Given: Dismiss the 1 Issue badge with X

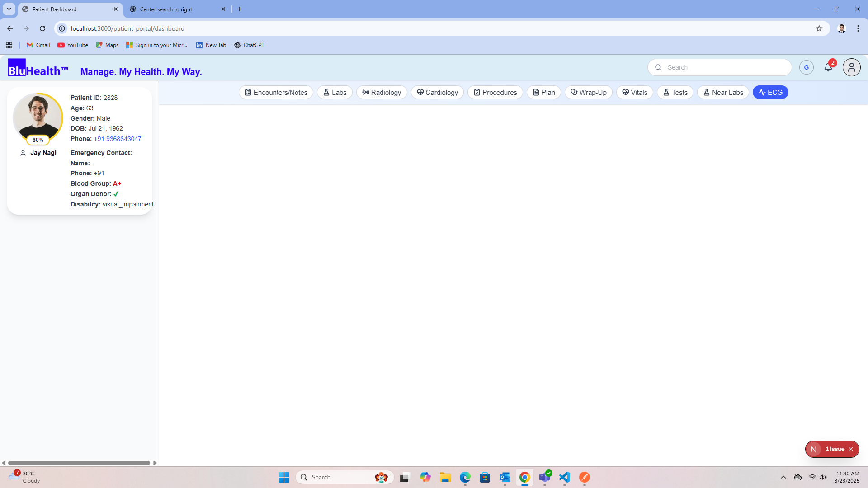Looking at the screenshot, I should 851,449.
